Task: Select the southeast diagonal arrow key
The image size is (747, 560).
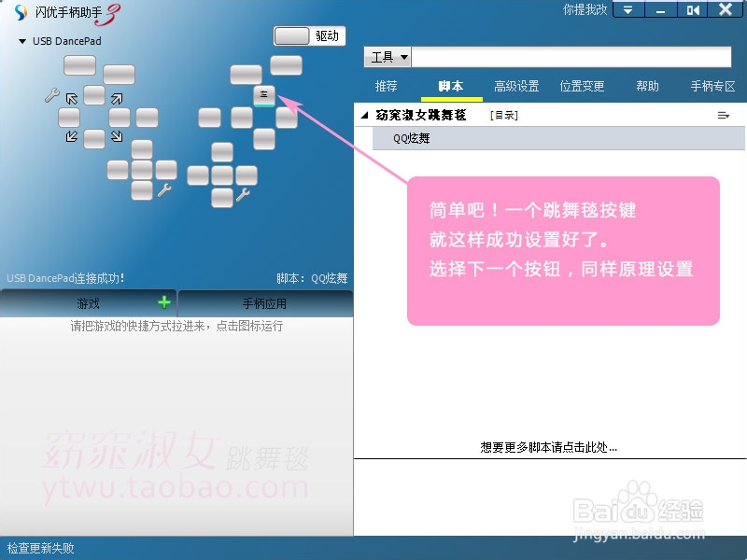Action: coord(115,134)
